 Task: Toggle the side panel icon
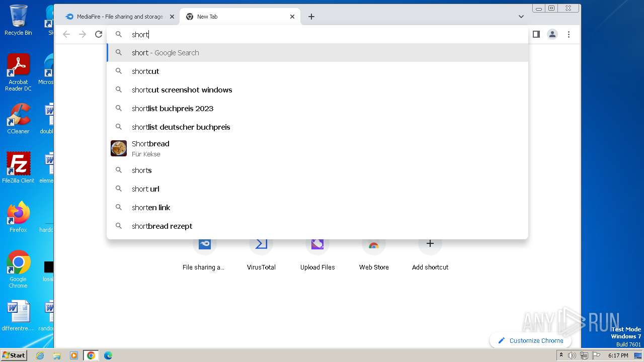tap(536, 34)
